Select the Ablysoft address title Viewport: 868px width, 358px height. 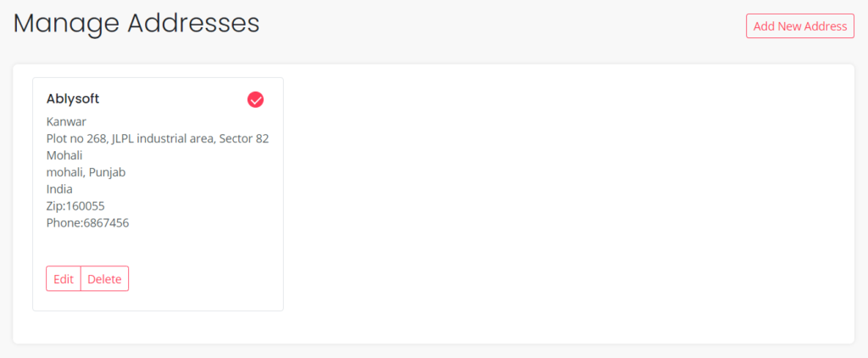[x=73, y=99]
